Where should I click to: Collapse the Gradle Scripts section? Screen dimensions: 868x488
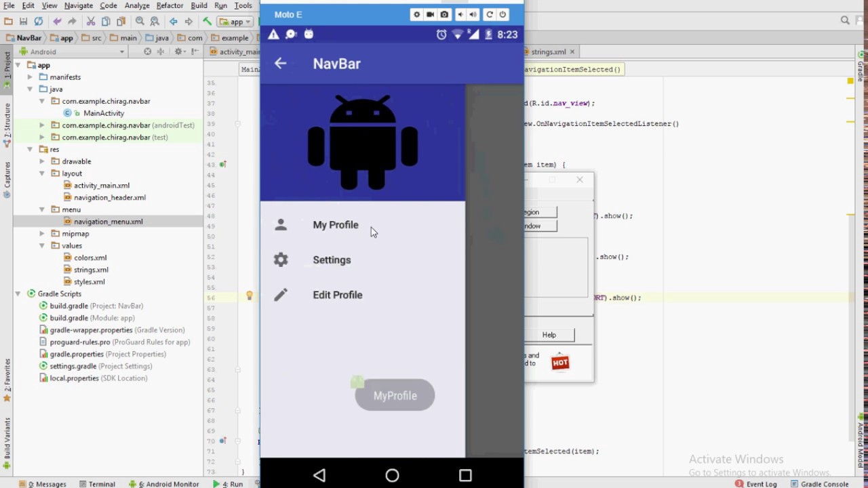18,293
